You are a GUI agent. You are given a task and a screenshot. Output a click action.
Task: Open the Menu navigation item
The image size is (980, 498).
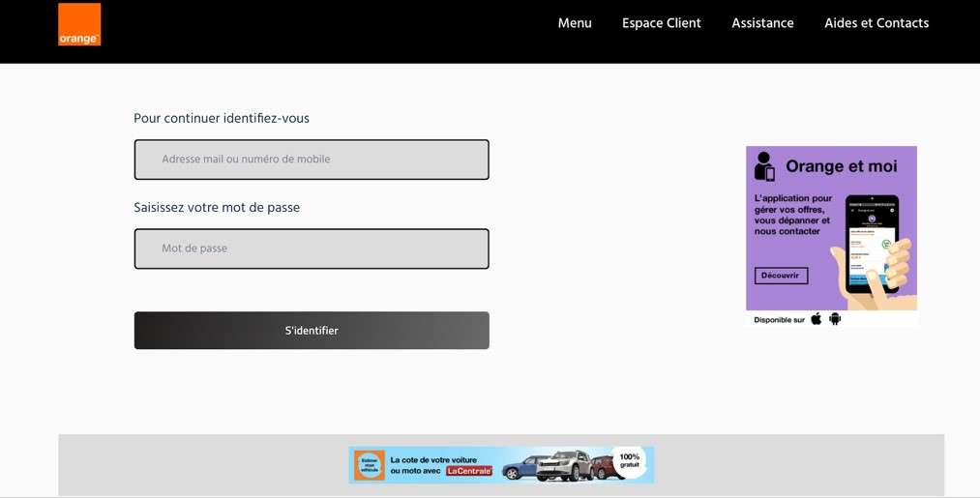(x=575, y=23)
